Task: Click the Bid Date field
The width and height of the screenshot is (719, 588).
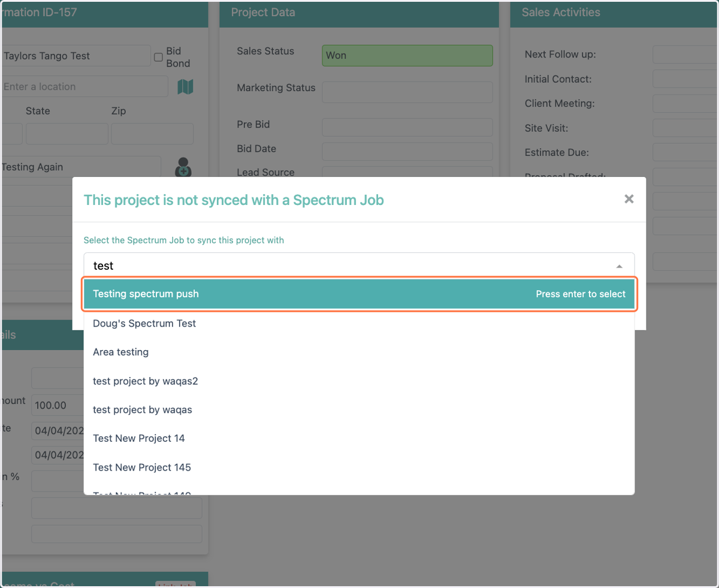Action: [x=407, y=151]
